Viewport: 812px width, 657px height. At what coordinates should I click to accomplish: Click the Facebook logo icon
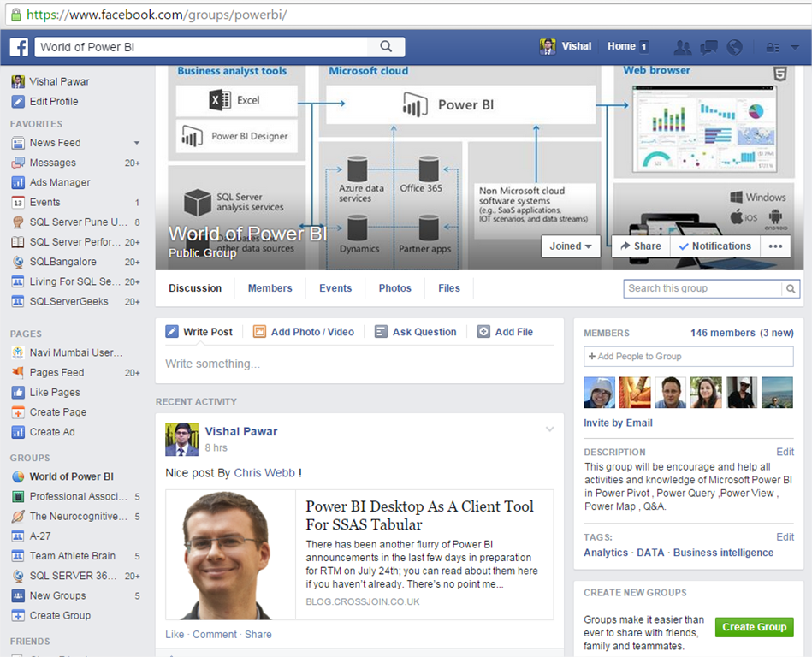20,47
